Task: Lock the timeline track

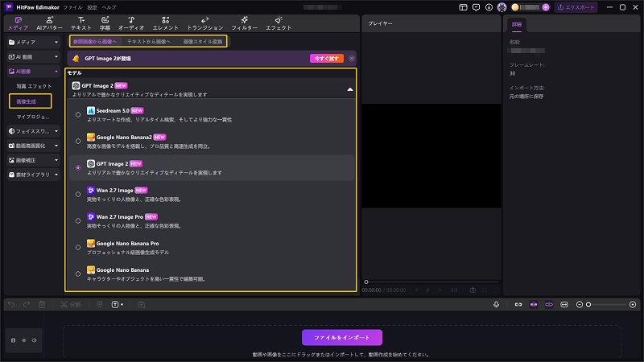Action: point(13,340)
